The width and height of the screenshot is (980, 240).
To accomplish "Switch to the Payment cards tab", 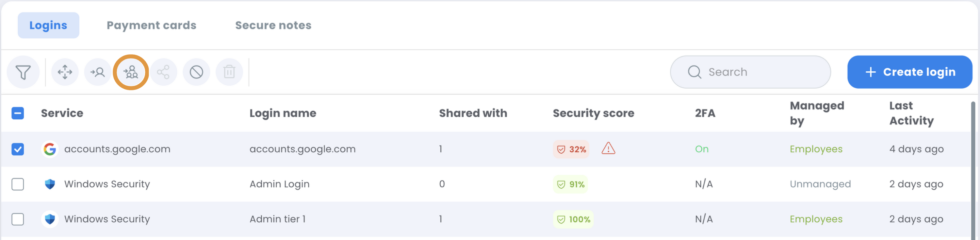I will coord(152,25).
